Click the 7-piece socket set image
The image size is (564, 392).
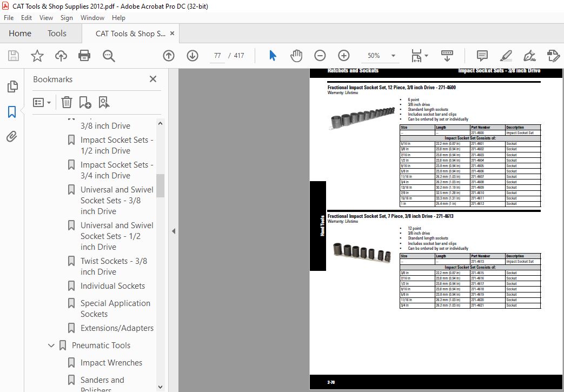(x=362, y=252)
